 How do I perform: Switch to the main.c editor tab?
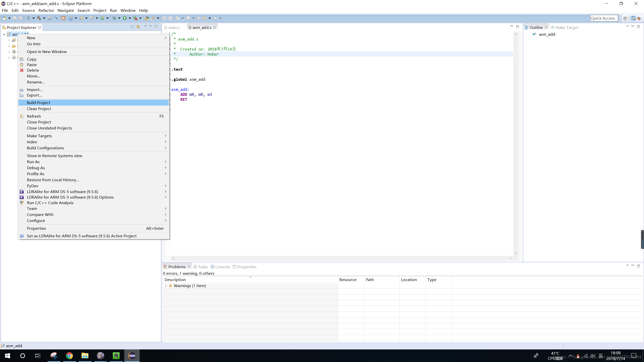(x=174, y=27)
